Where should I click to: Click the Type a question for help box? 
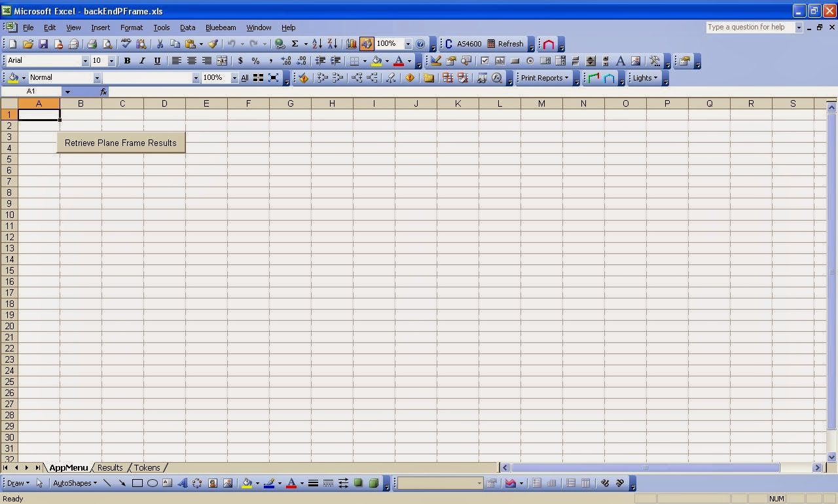click(x=750, y=27)
